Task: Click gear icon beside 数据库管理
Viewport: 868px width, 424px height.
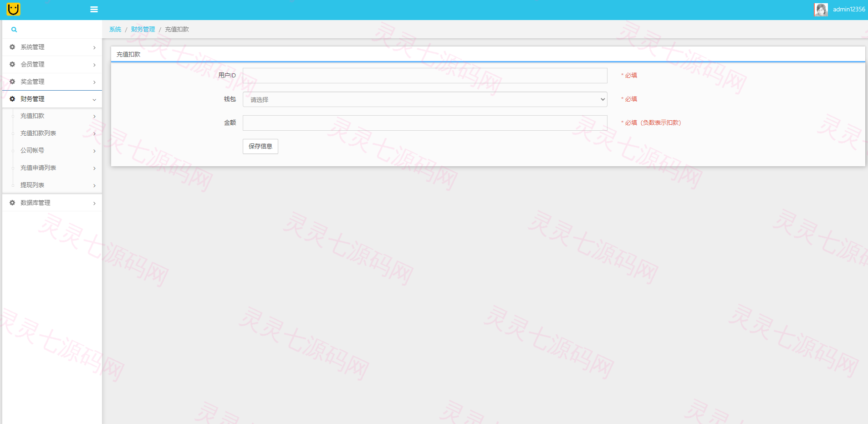Action: click(12, 203)
